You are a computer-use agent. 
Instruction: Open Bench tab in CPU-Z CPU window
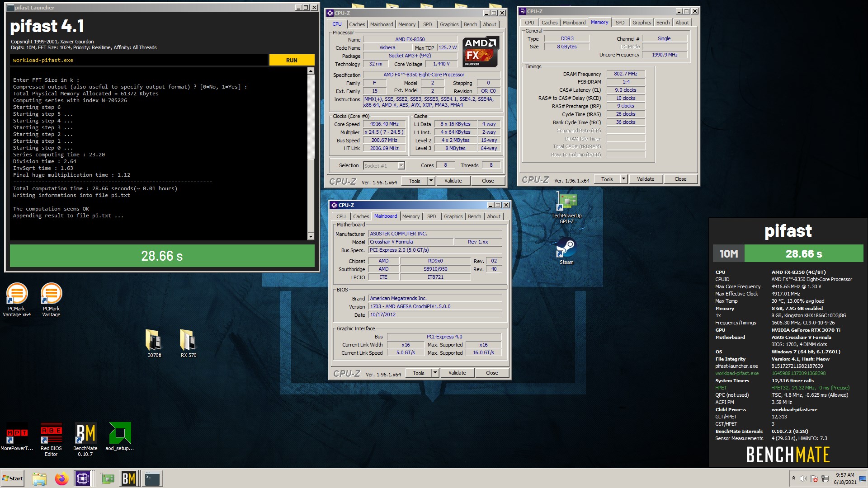pos(470,24)
